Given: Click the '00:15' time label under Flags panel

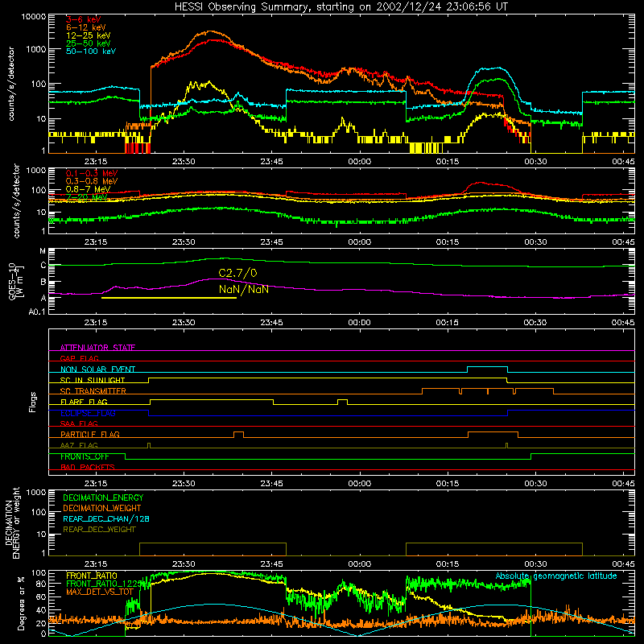Looking at the screenshot, I should 448,484.
